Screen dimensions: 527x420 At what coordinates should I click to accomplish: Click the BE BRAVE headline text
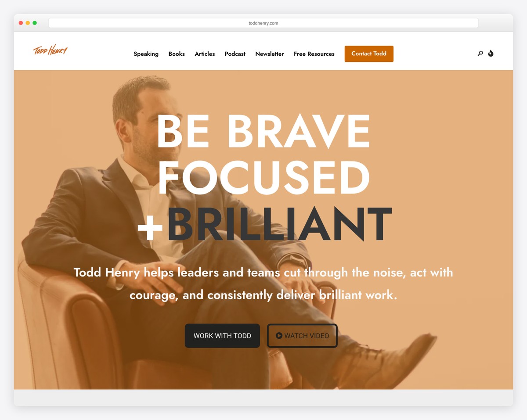click(x=263, y=131)
